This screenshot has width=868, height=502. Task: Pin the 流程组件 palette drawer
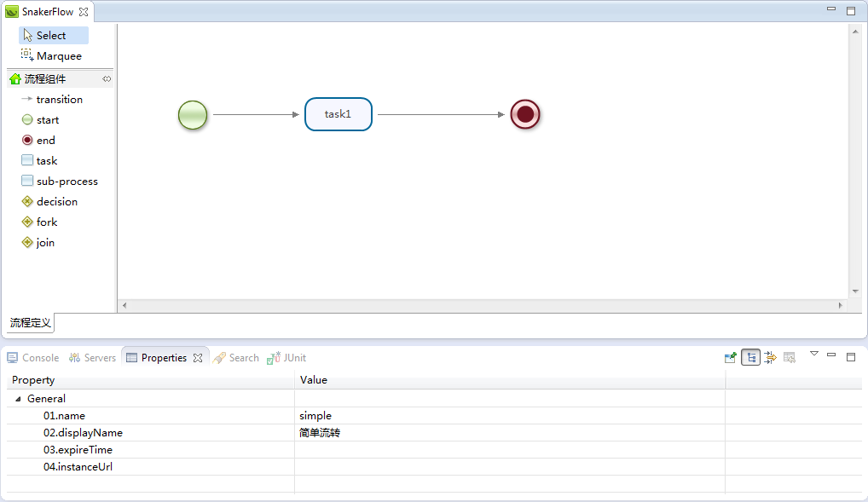(107, 79)
